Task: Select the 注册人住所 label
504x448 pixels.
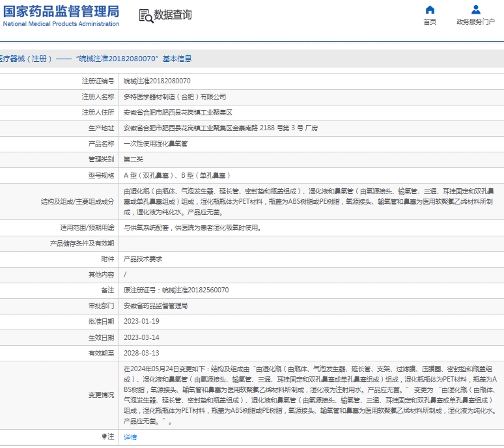Action: [x=98, y=113]
